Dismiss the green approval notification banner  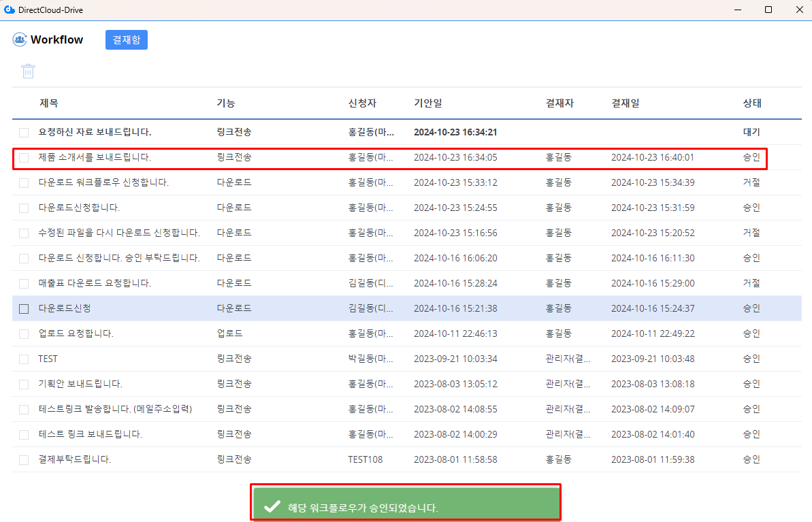[x=406, y=506]
